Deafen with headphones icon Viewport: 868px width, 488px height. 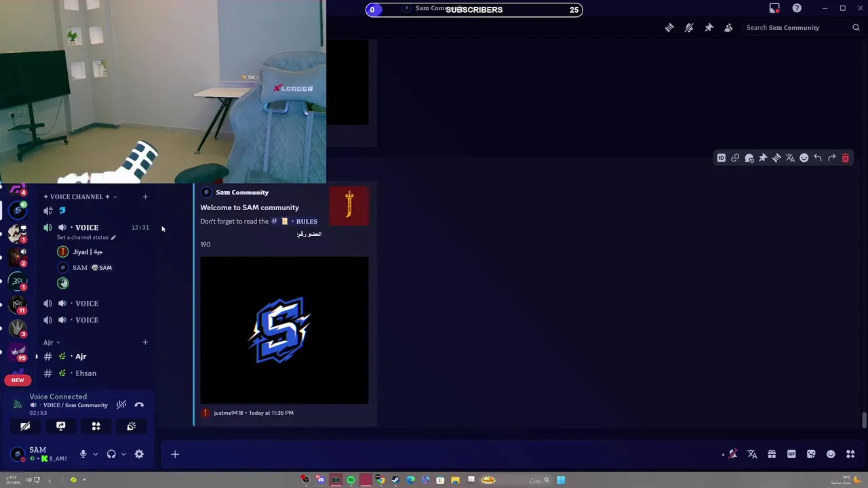coord(111,454)
